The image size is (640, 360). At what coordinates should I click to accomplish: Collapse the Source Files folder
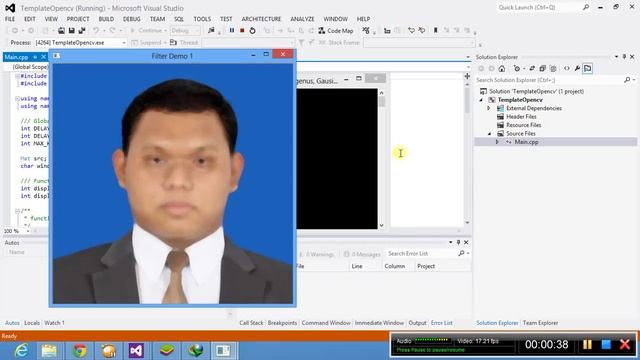[489, 133]
